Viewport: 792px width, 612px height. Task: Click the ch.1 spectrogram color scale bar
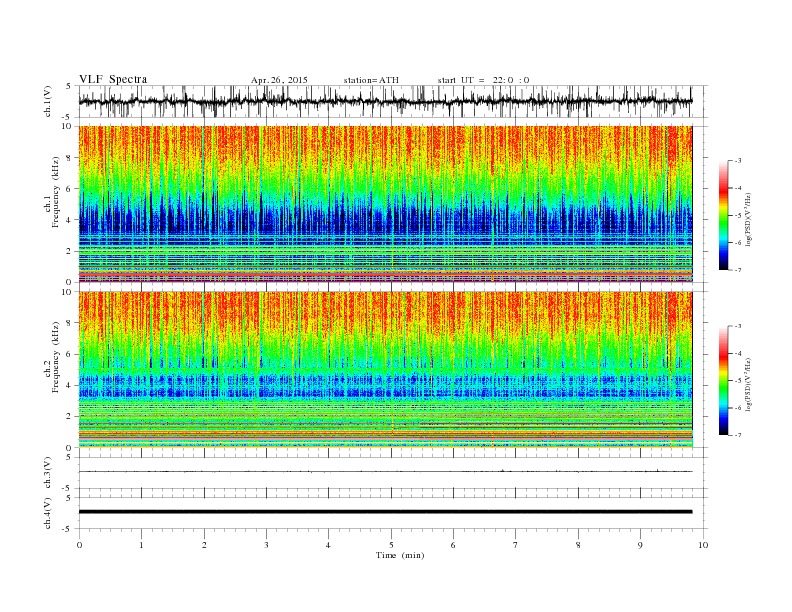coord(724,216)
